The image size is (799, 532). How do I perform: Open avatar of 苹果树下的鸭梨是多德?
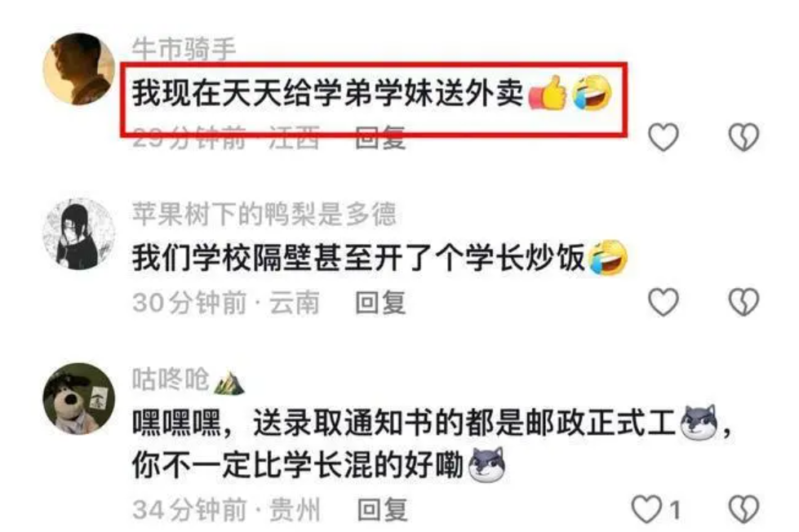point(78,234)
